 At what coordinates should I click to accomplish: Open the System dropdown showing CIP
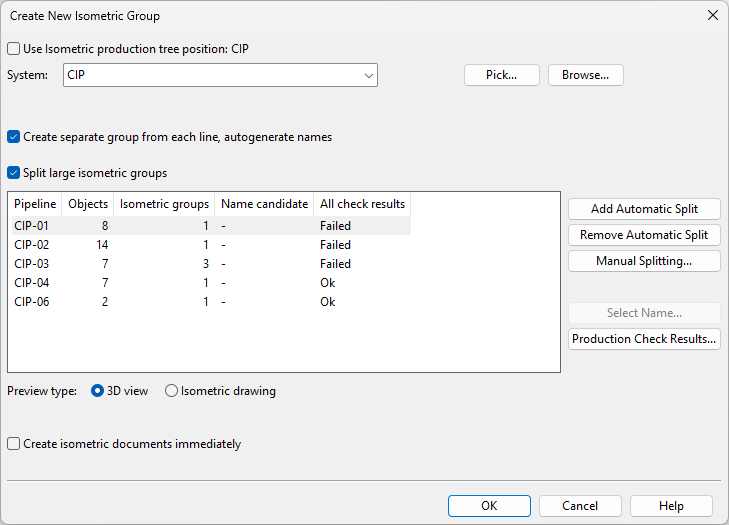coord(220,75)
